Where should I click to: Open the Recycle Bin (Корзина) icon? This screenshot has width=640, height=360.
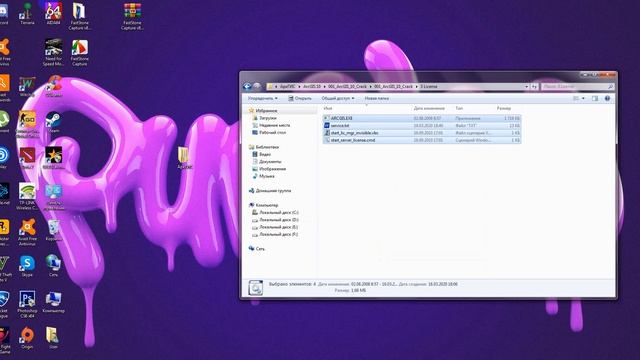click(53, 230)
